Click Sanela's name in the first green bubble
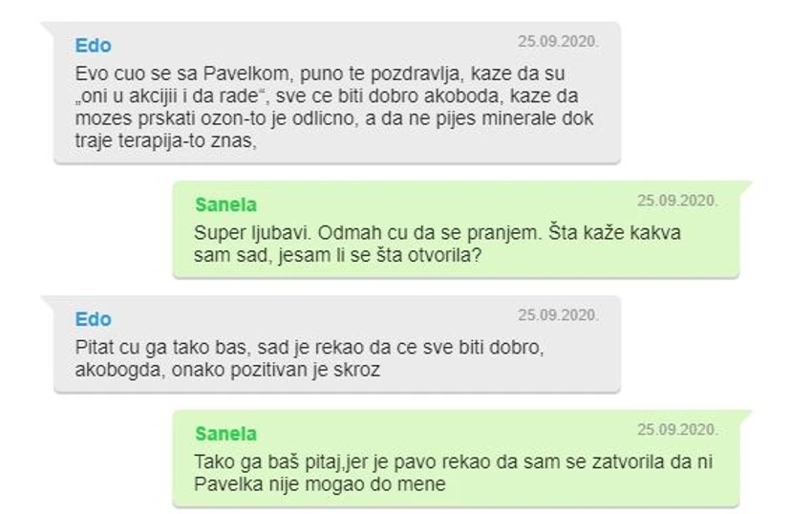The height and width of the screenshot is (514, 812). pos(225,204)
